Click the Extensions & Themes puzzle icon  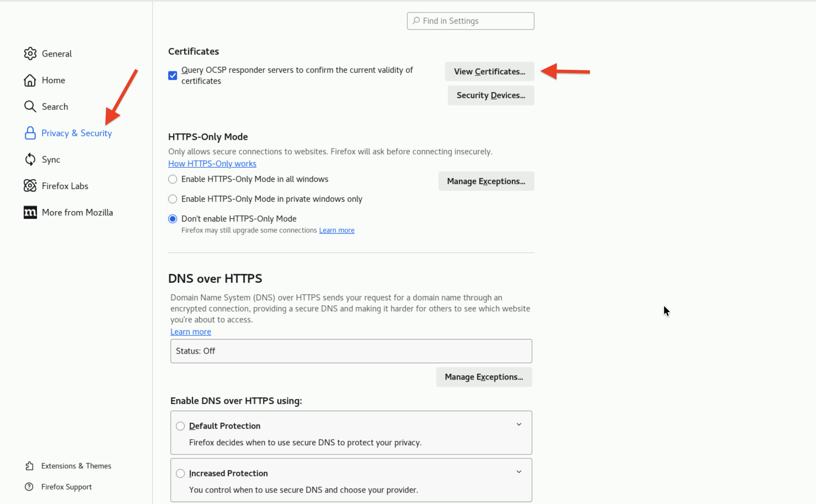[29, 466]
